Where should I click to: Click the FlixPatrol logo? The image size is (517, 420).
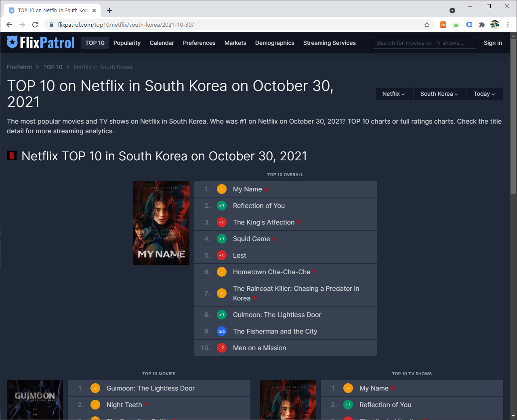(41, 42)
